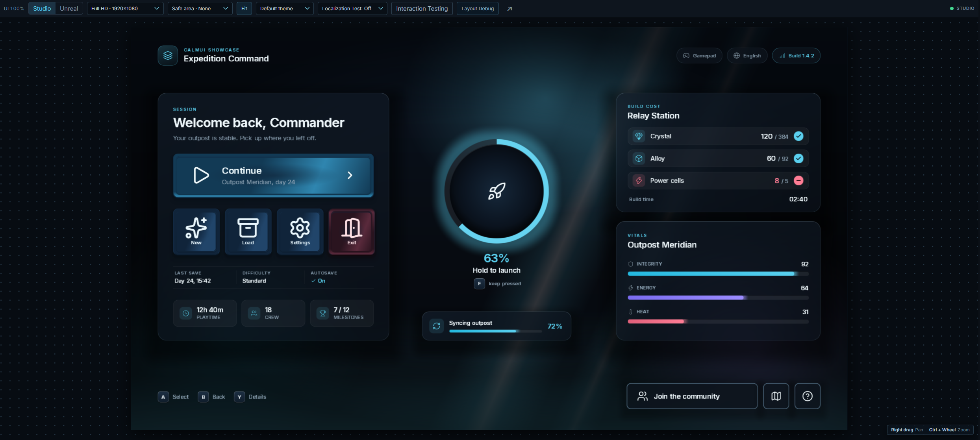Click the Continue play triangle icon
The height and width of the screenshot is (440, 980).
coord(201,175)
